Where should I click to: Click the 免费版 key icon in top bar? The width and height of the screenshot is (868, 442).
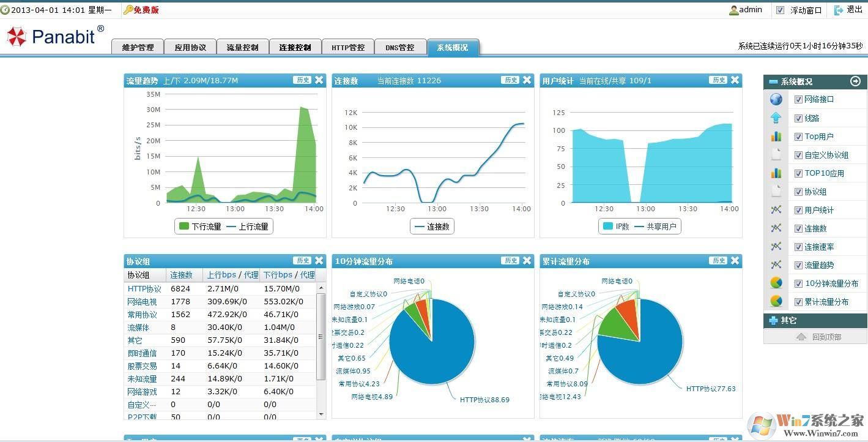(x=127, y=9)
